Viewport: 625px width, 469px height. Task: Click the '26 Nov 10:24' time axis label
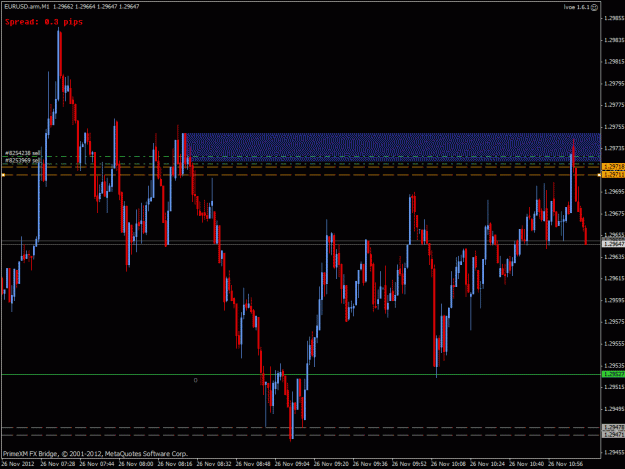pos(487,464)
